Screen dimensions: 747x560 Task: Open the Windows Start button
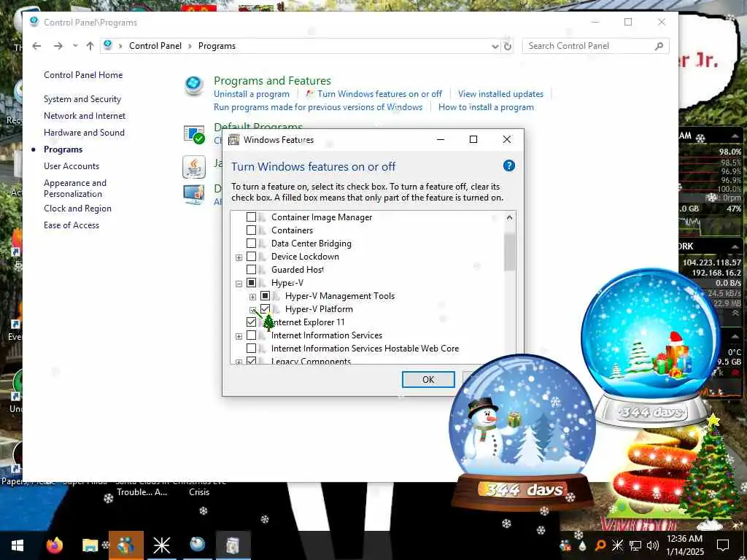click(x=18, y=545)
